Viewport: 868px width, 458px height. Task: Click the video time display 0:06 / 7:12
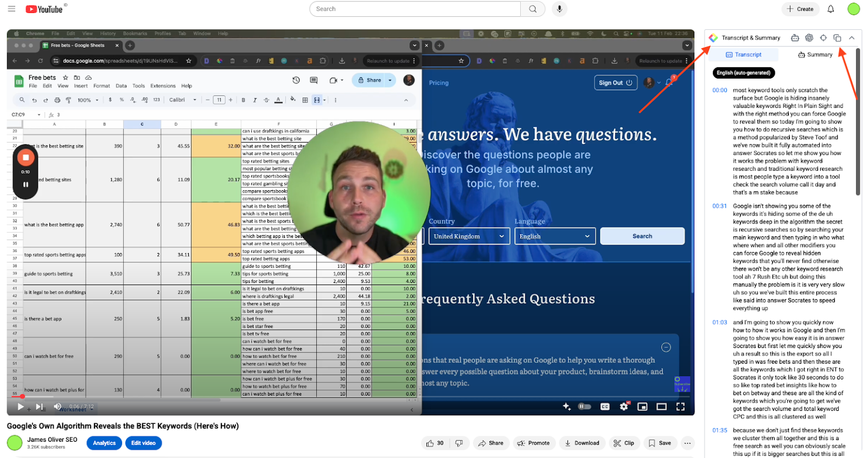coord(81,407)
